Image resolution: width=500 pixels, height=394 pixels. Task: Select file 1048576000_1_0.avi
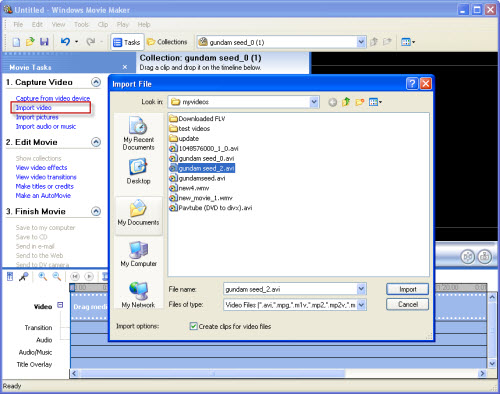point(204,149)
